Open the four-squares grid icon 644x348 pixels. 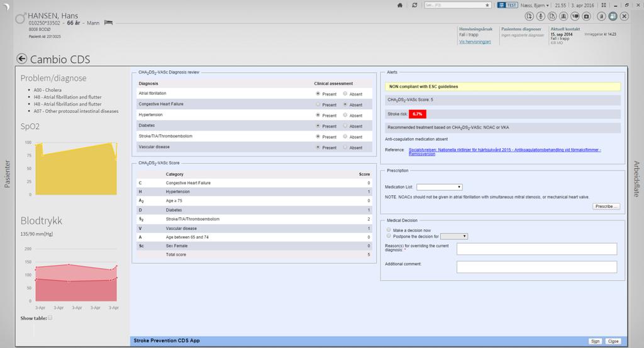603,5
